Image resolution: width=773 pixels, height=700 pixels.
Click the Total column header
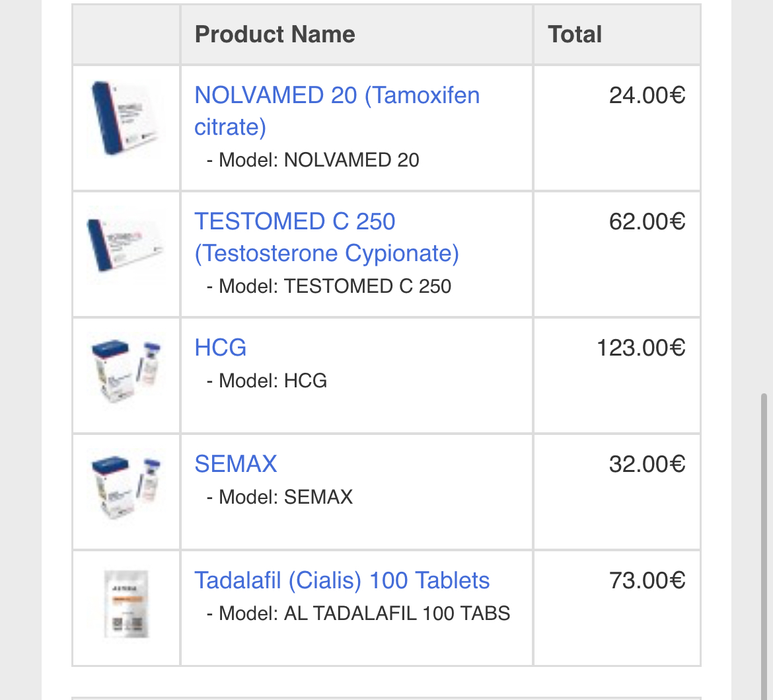(575, 34)
